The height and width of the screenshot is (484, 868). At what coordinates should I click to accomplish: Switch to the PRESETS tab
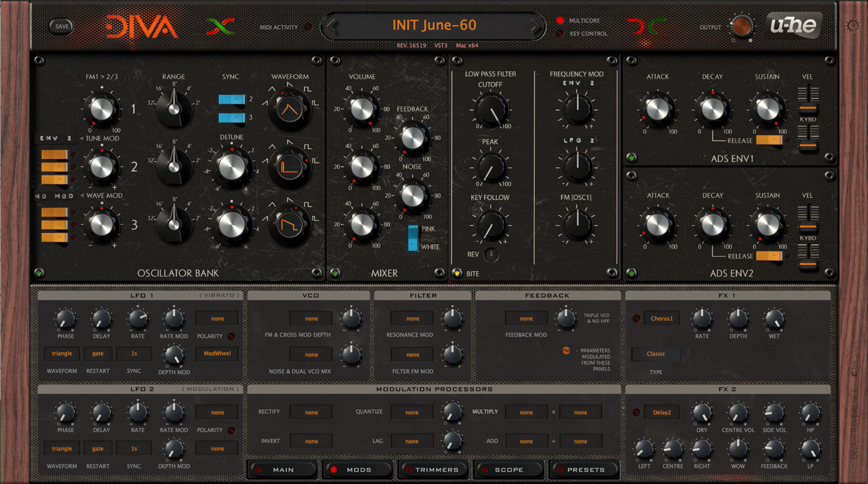click(x=585, y=470)
